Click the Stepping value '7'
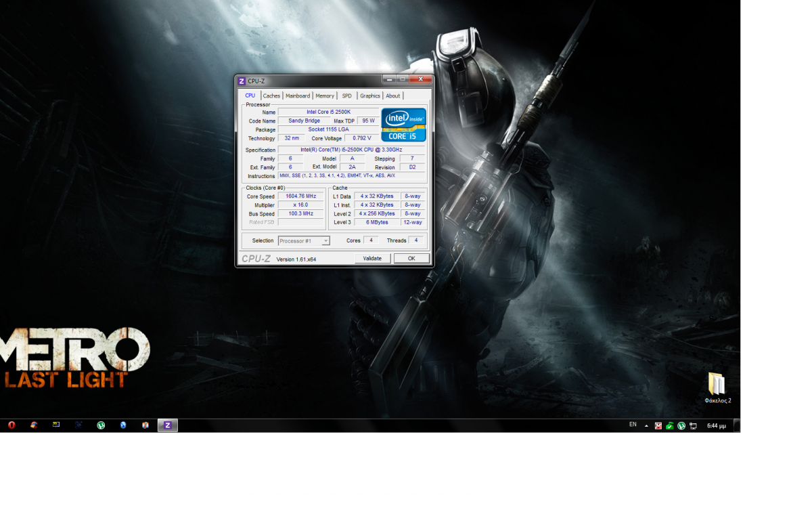The image size is (812, 508). pyautogui.click(x=413, y=158)
